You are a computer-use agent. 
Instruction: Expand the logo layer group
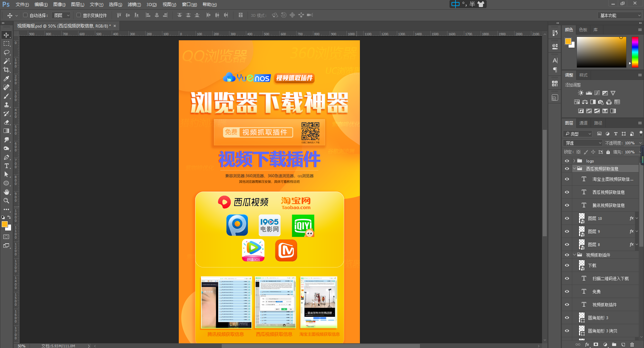tap(574, 161)
